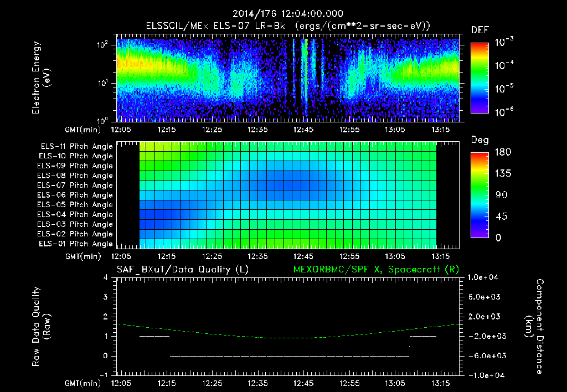Click the 180 value on Deg scale
567x392 pixels.
(503, 152)
